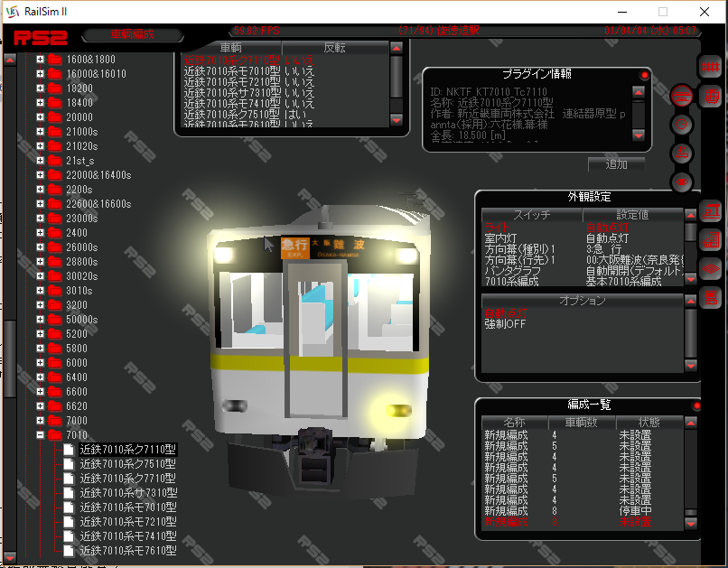
Task: Expand the 16000&16010 folder
Action: click(41, 74)
